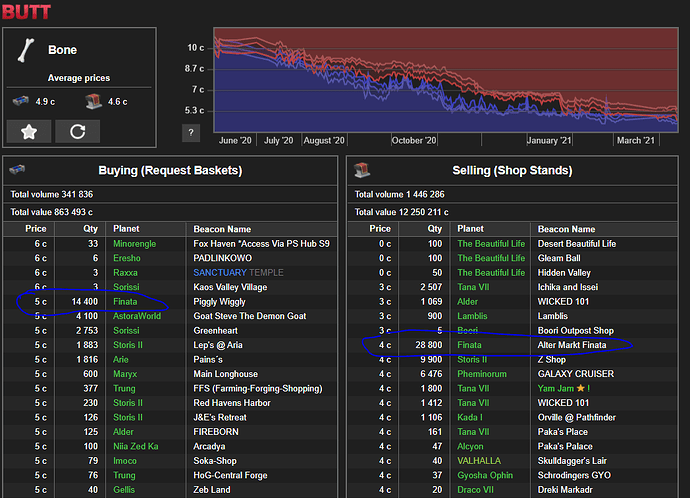Click the basket icon in Buying header
The image size is (690, 498).
coord(17,169)
